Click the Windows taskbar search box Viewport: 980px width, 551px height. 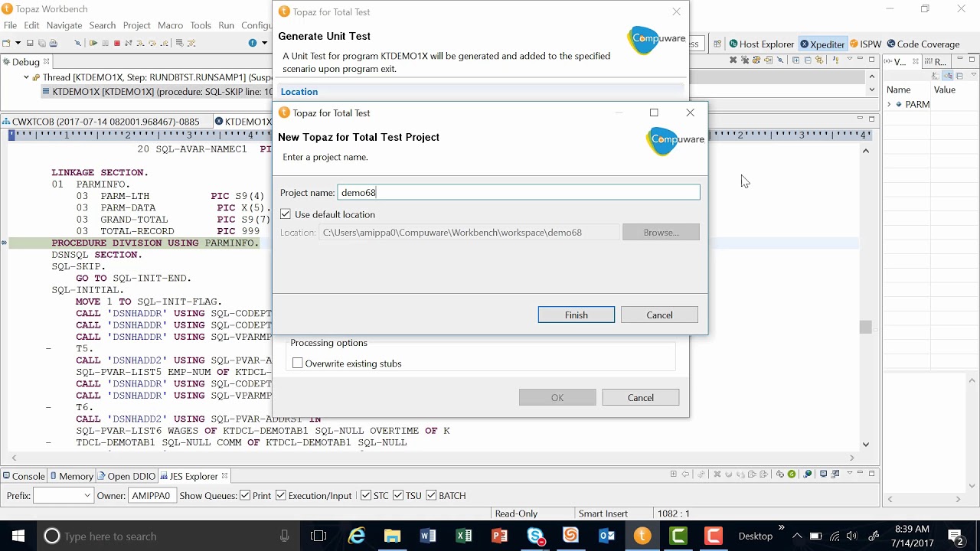pyautogui.click(x=168, y=536)
